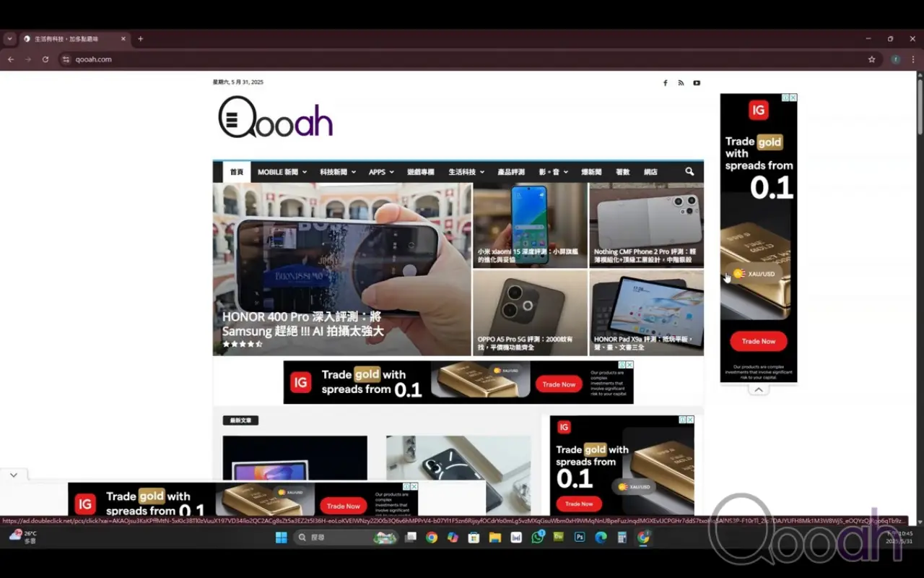This screenshot has height=578, width=924.
Task: Click Trade Now in the square ad beside the latest articles
Action: [579, 504]
